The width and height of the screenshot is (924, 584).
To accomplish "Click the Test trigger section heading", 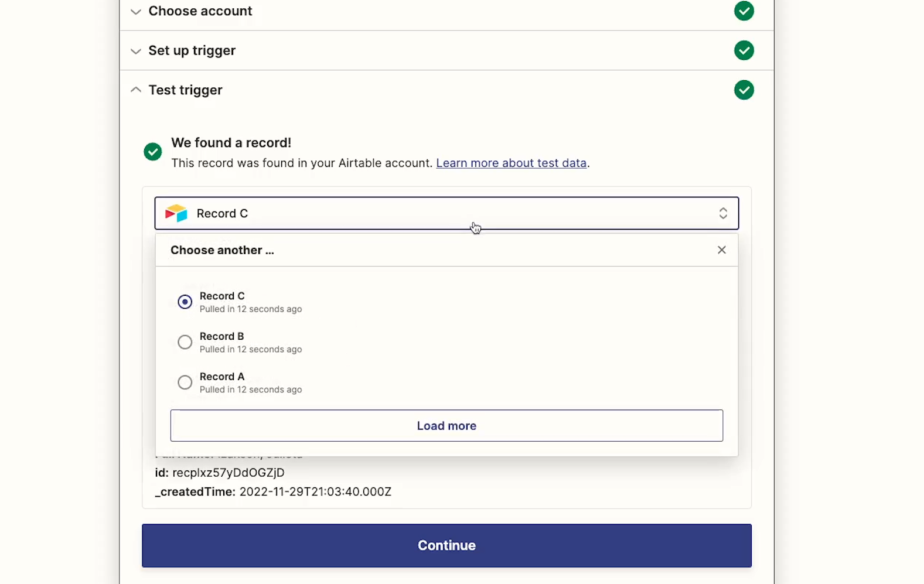I will pyautogui.click(x=185, y=90).
